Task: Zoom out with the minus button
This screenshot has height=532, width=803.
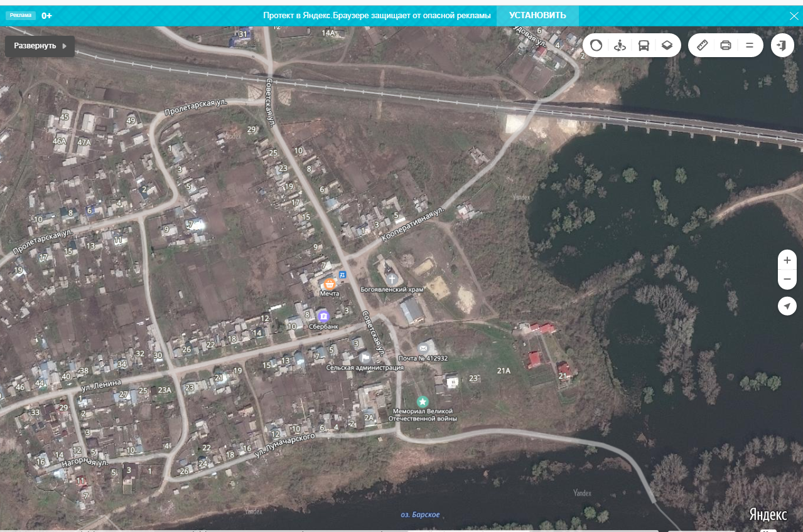Action: [787, 279]
